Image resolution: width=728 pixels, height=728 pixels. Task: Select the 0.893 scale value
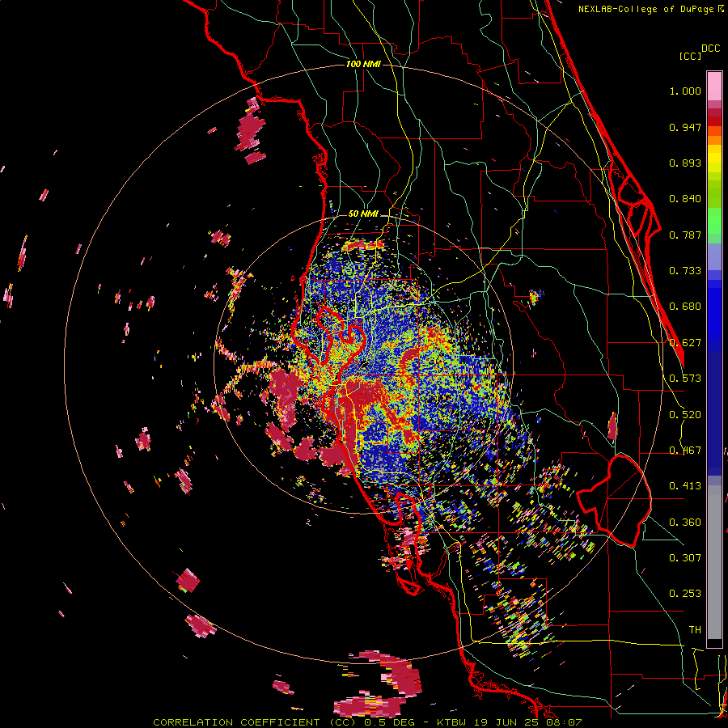click(x=685, y=163)
